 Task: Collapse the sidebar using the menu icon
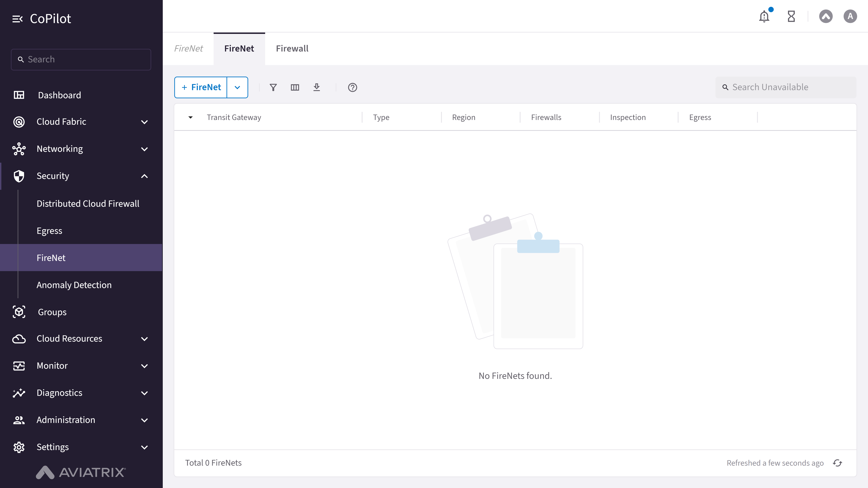17,19
